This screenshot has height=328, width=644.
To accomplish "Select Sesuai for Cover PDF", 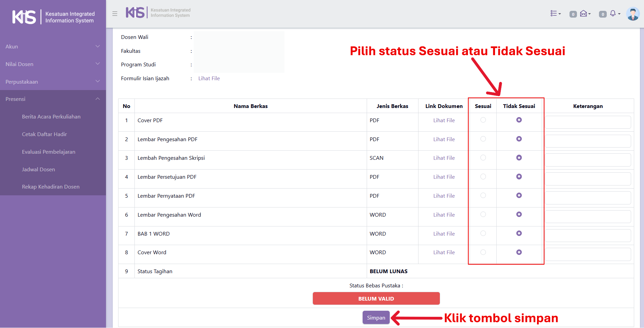I will [x=483, y=120].
